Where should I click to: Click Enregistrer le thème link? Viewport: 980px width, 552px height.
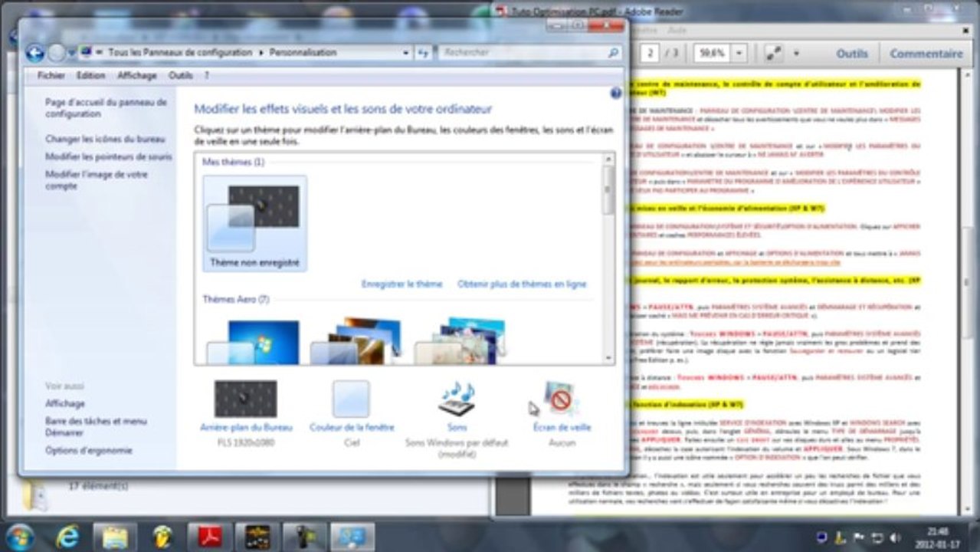402,284
